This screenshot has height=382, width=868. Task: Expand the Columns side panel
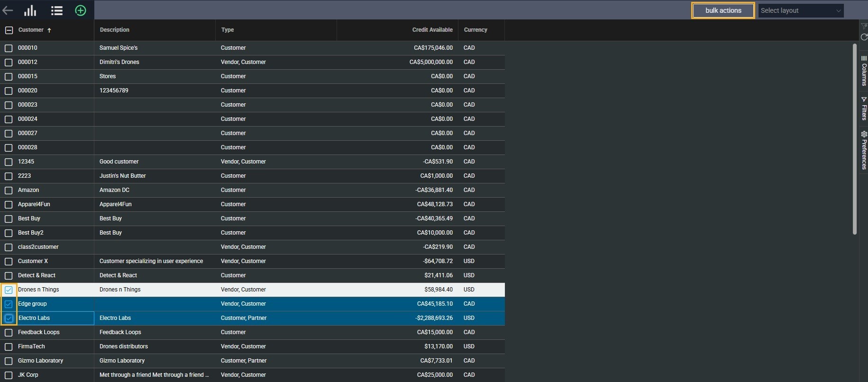pos(864,71)
